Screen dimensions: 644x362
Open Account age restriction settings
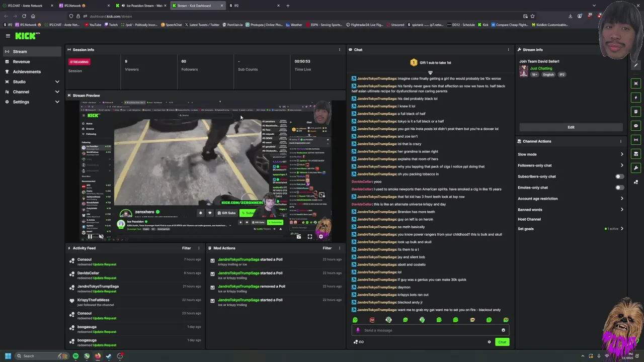point(571,199)
